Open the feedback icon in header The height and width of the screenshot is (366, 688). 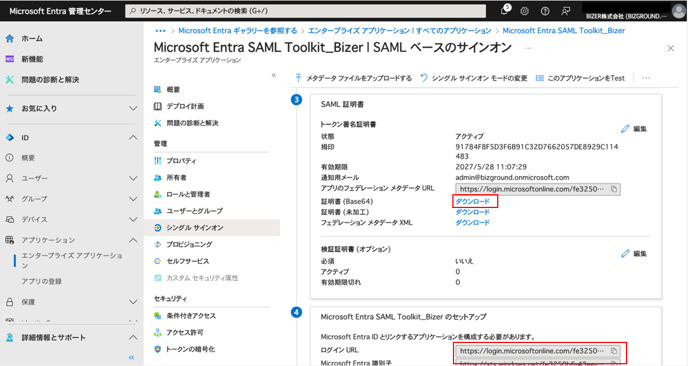[566, 11]
